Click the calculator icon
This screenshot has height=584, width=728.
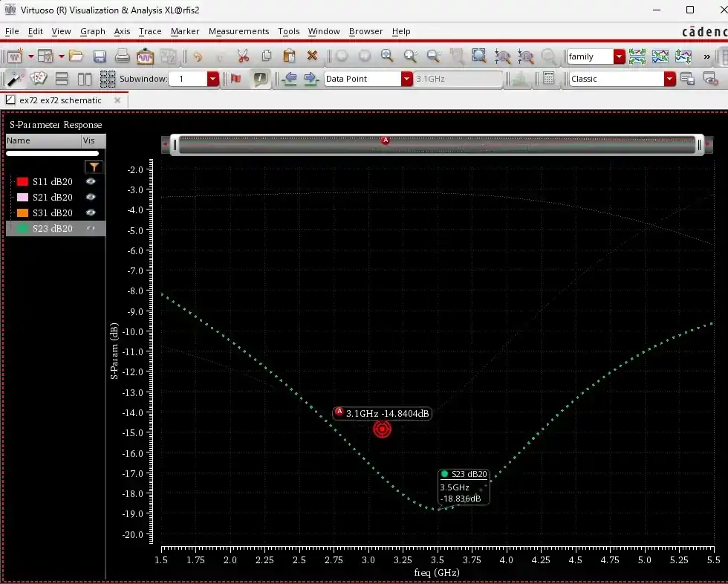[548, 78]
